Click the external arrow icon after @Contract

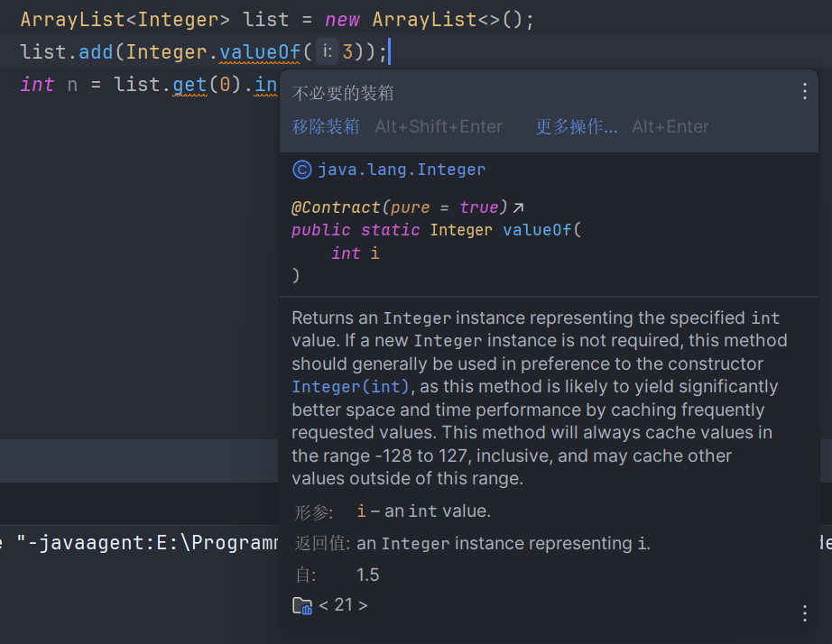click(x=519, y=207)
